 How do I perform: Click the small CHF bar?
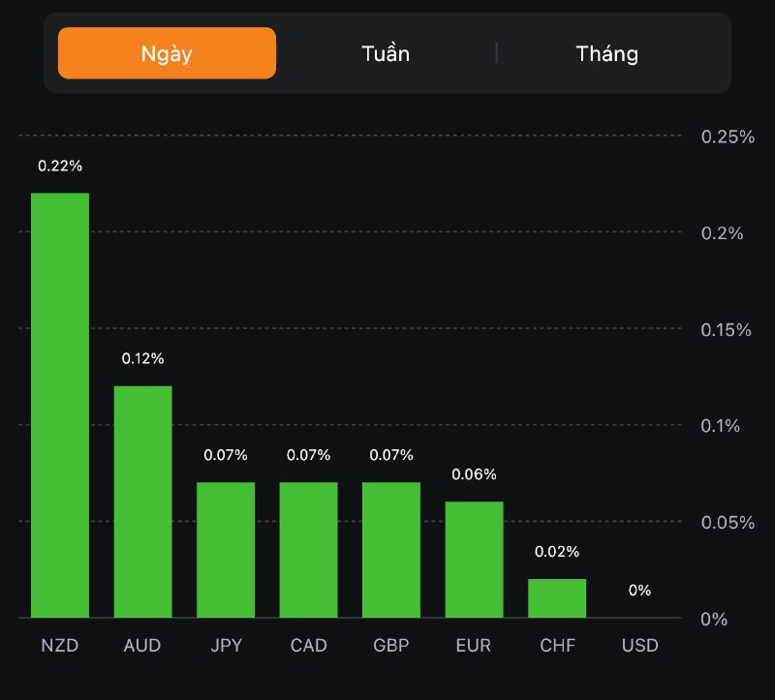(x=557, y=597)
